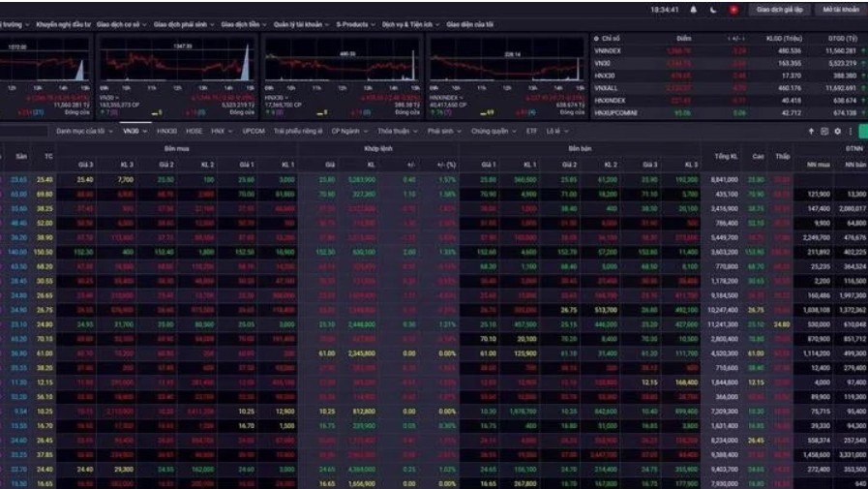Click the Thấp column header
Image resolution: width=868 pixels, height=489 pixels.
[x=782, y=157]
